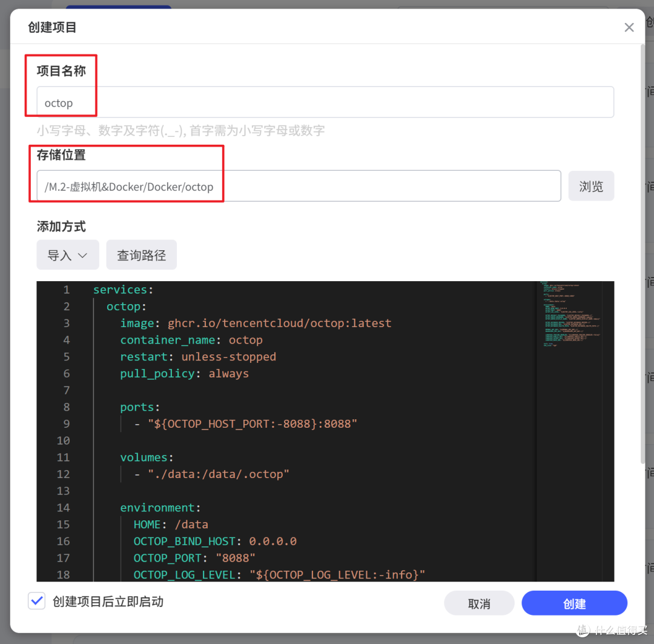Image resolution: width=654 pixels, height=644 pixels.
Task: Click the port mapping line with 8088
Action: pyautogui.click(x=246, y=424)
